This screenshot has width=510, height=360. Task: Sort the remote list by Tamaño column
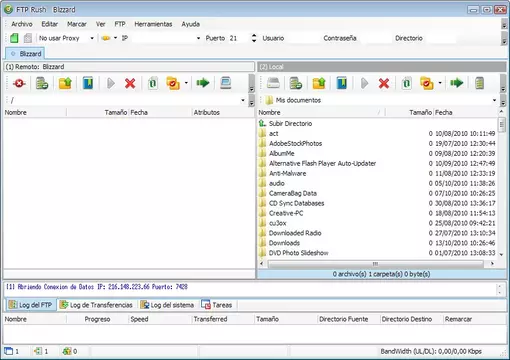tap(97, 113)
